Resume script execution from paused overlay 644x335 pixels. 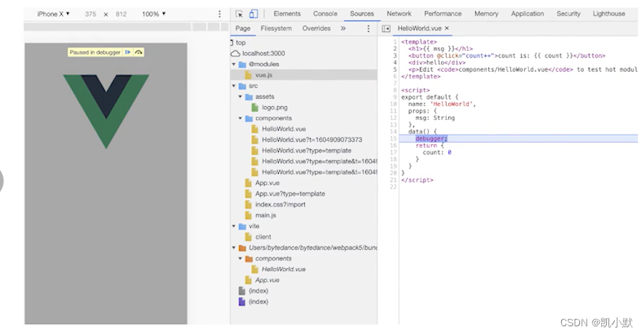[x=128, y=52]
